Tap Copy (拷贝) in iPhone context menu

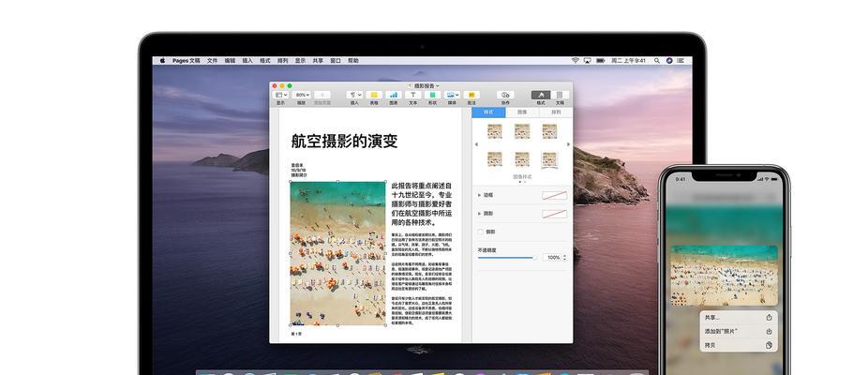[x=738, y=345]
